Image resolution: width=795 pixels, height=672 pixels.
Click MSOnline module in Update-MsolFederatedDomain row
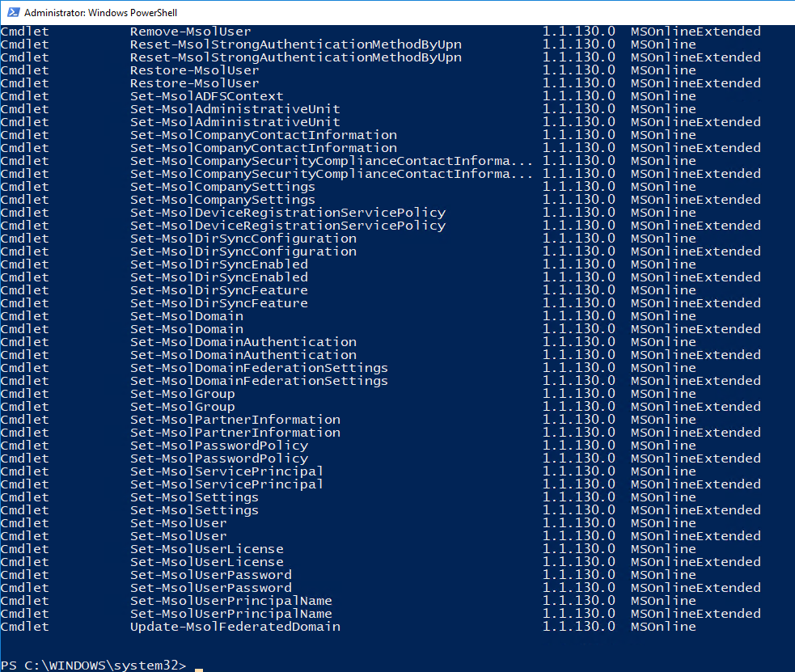[663, 627]
